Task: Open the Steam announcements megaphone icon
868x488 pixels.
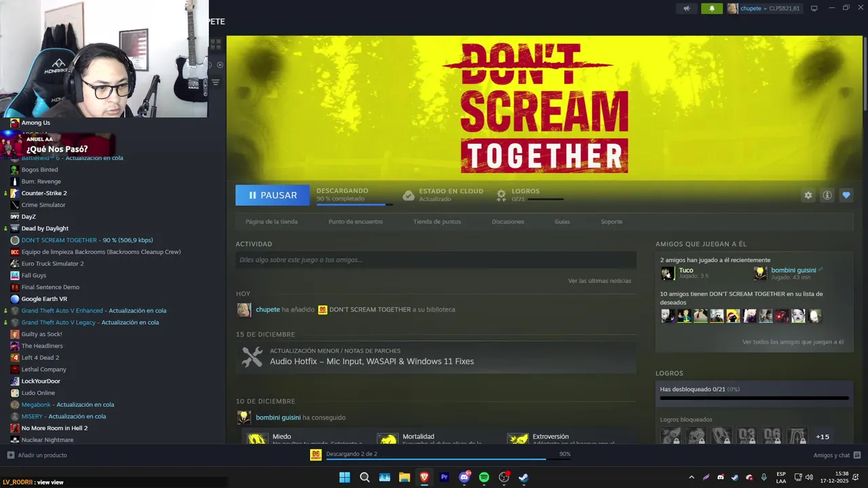Action: point(687,9)
